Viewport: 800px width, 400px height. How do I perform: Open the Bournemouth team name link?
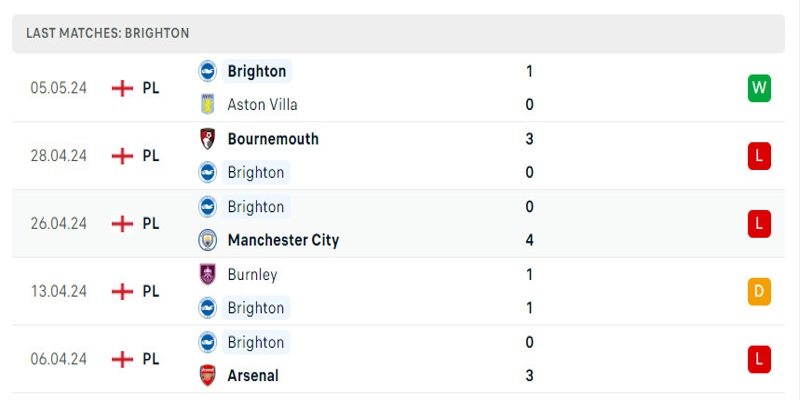tap(273, 139)
